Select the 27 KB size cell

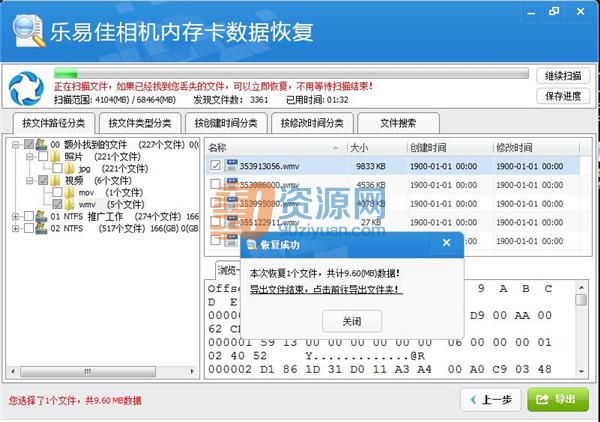coord(370,222)
